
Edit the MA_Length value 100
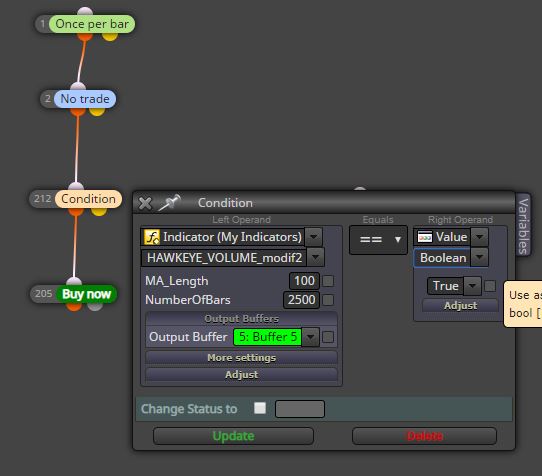[x=304, y=281]
